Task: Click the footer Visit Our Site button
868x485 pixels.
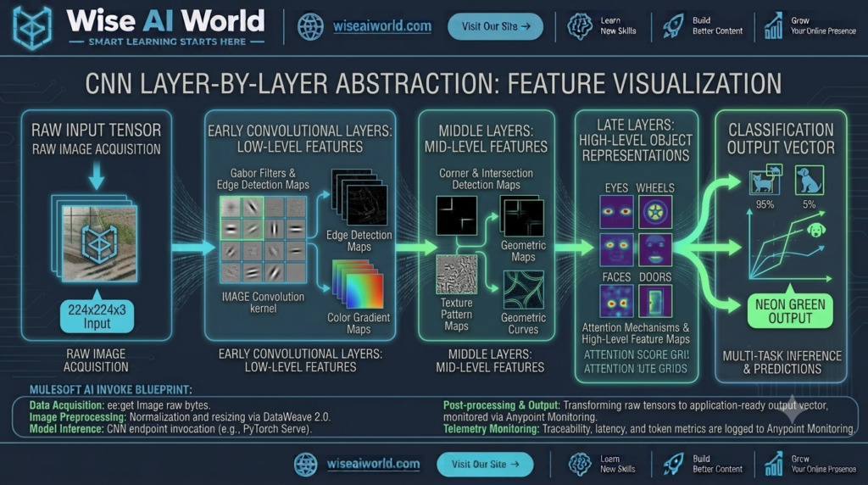Action: click(x=486, y=465)
